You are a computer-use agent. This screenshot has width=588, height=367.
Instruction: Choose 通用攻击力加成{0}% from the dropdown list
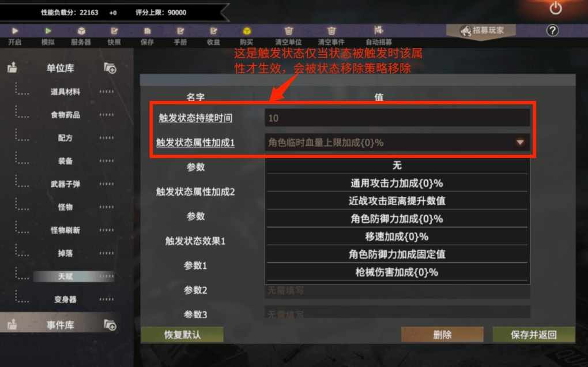397,183
